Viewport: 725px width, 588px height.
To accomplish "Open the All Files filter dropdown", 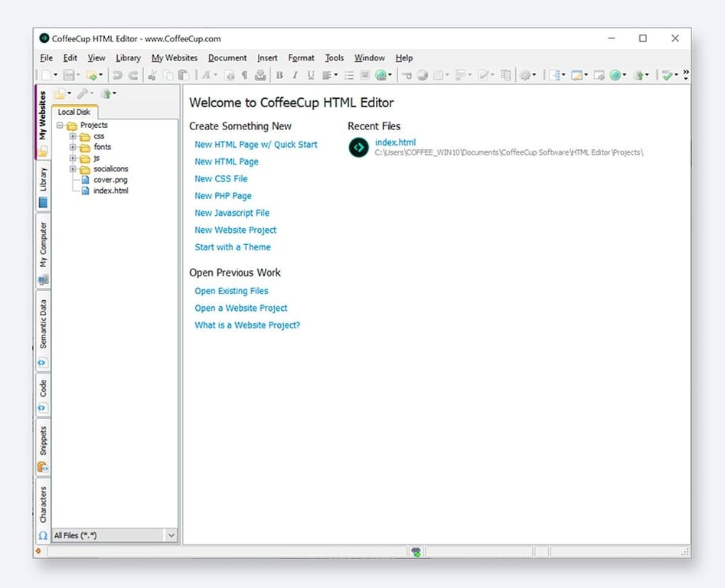I will [x=171, y=535].
